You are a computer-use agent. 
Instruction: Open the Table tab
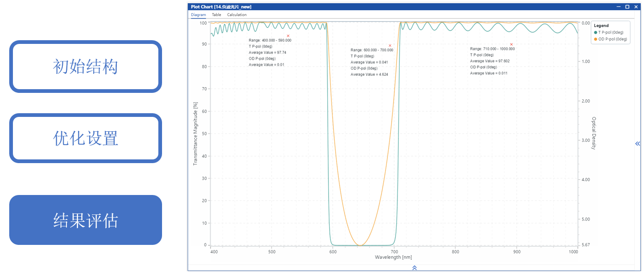pos(217,15)
